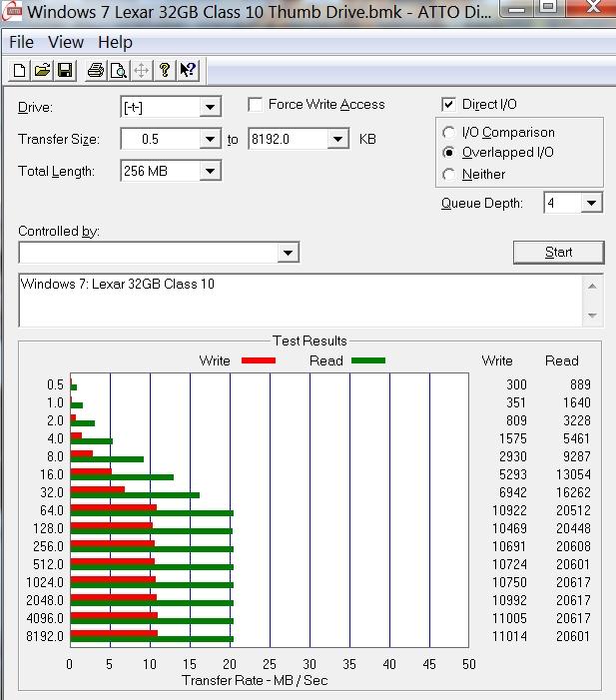This screenshot has height=700, width=616.
Task: Click the 1024.0 transfer size row label
Action: click(x=45, y=582)
